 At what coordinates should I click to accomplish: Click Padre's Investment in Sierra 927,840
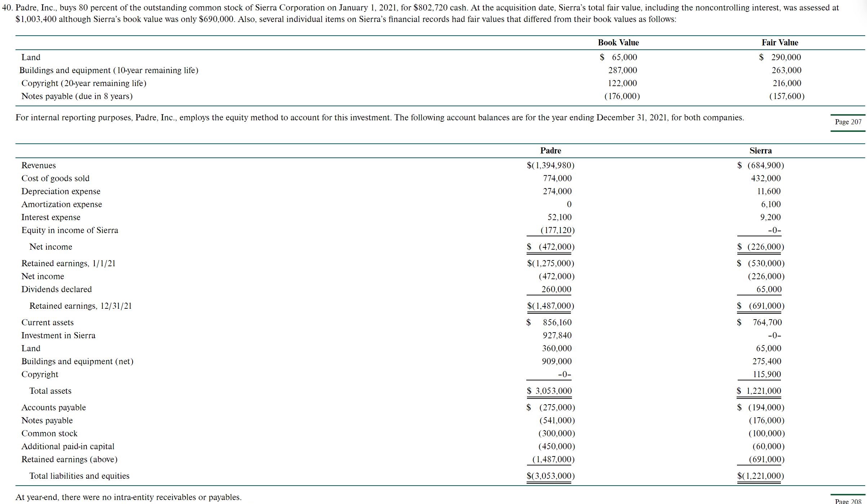tap(557, 335)
